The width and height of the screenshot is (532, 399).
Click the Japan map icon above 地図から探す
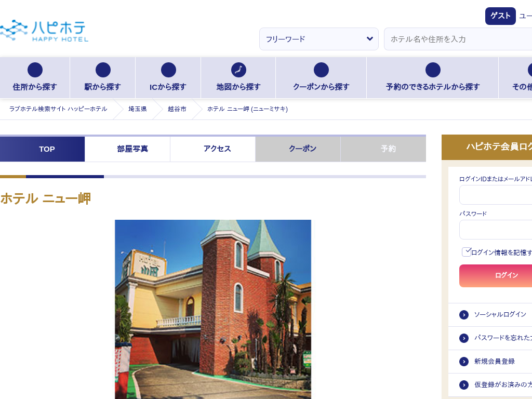click(x=238, y=70)
